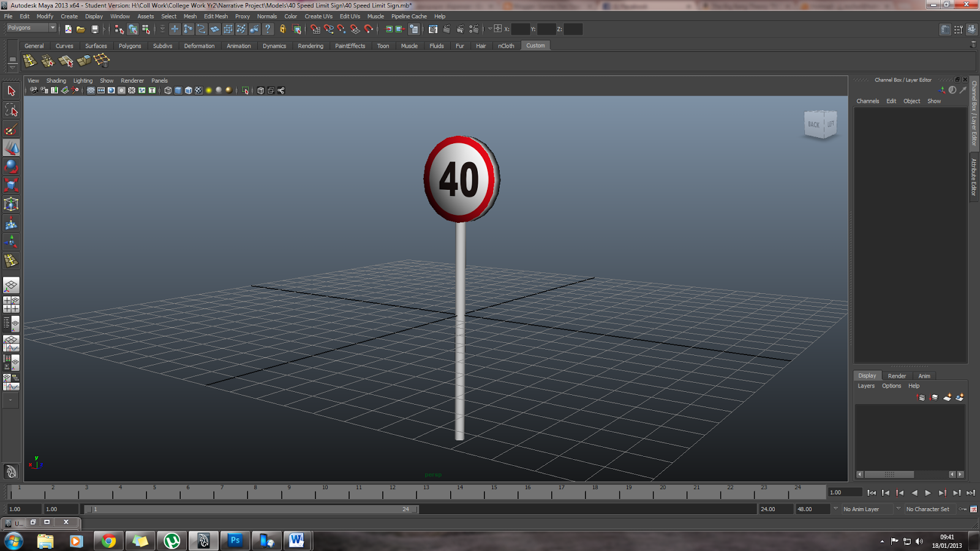Turn on textured display checkered sphere icon
This screenshot has width=980, height=551.
(198, 90)
